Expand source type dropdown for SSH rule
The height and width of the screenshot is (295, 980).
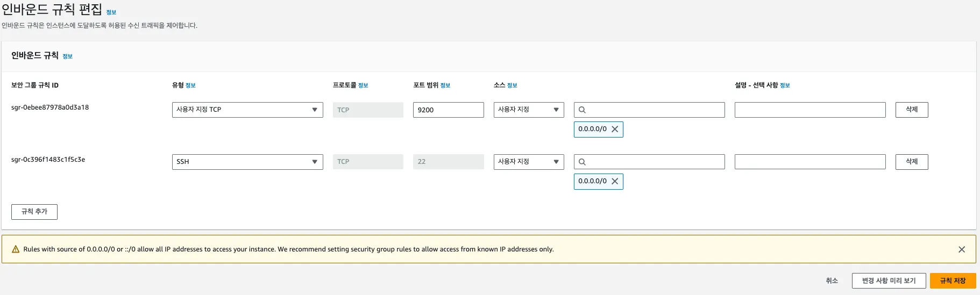point(528,162)
